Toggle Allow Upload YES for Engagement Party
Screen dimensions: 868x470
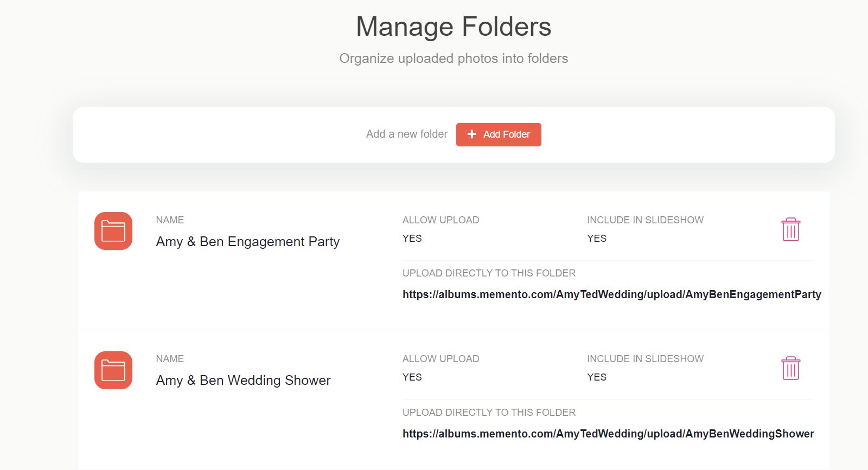click(412, 239)
